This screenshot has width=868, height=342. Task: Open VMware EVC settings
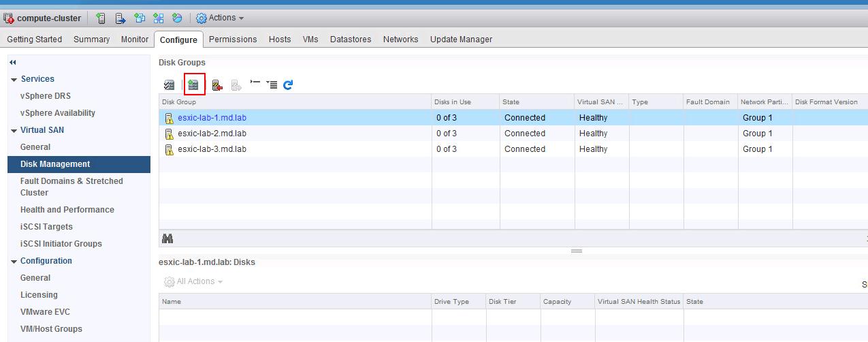[x=45, y=312]
